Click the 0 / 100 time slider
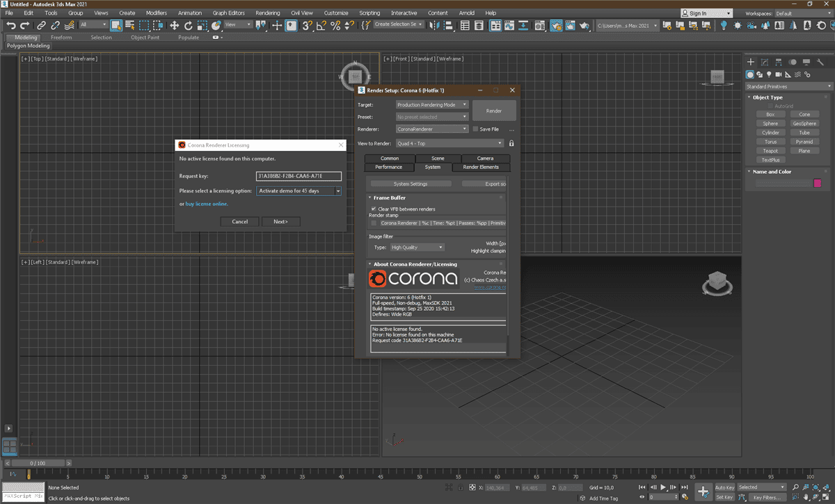This screenshot has width=835, height=504. point(38,463)
